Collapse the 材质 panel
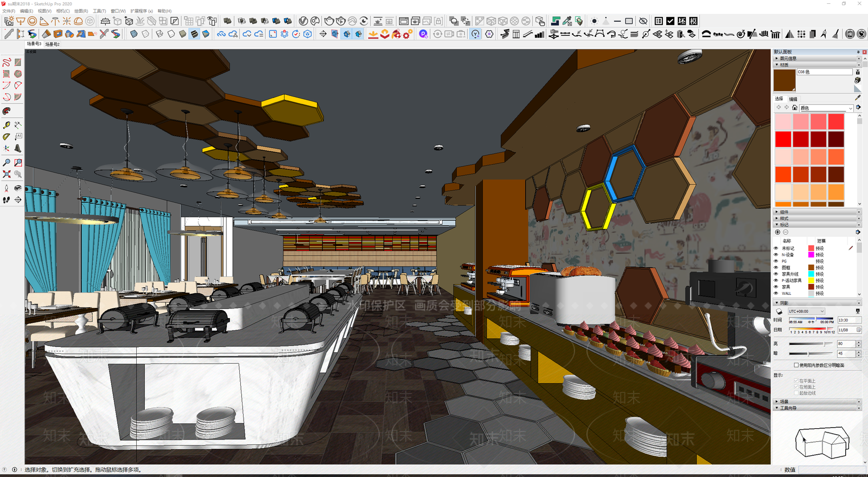 pos(818,65)
